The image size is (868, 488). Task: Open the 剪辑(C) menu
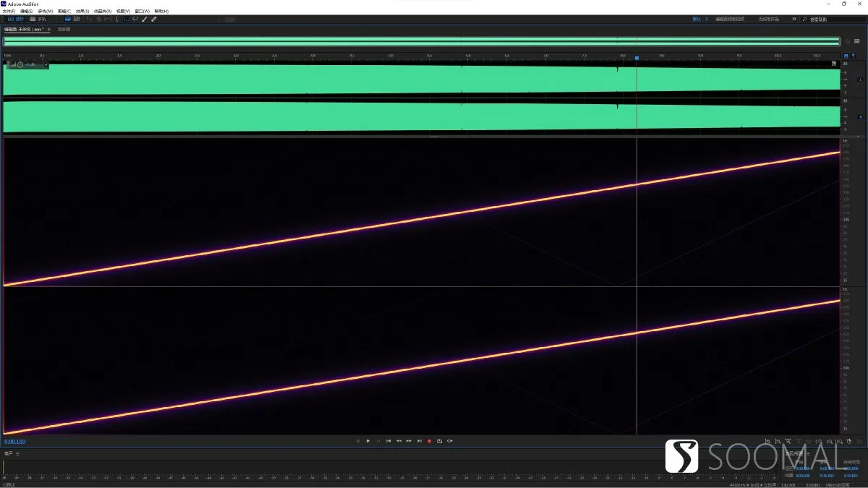pos(64,11)
